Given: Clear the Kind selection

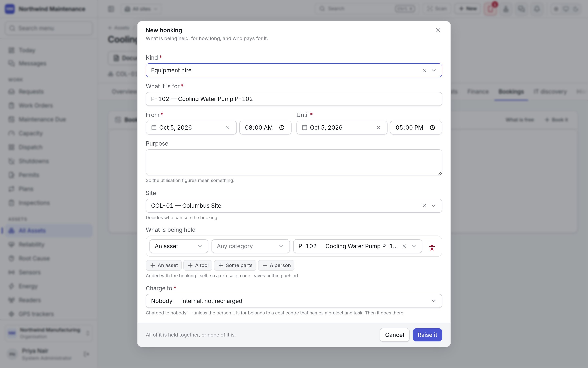Looking at the screenshot, I should coord(424,70).
